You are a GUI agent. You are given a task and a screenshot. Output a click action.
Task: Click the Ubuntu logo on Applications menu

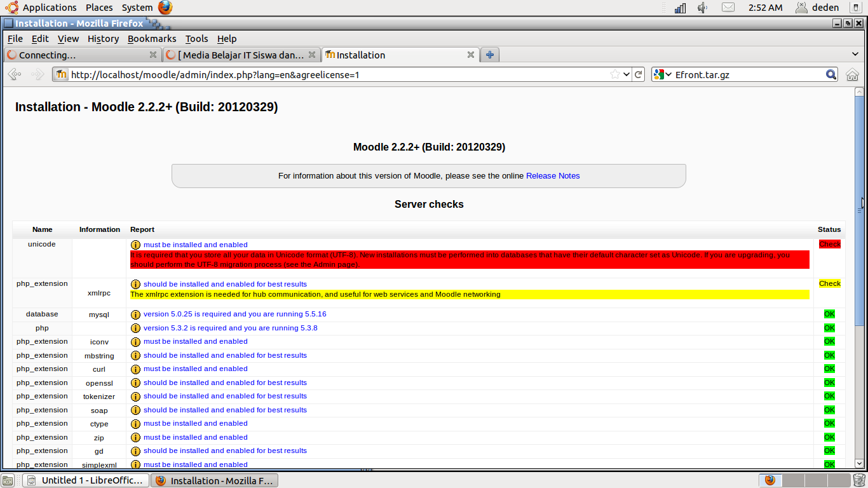click(x=11, y=8)
